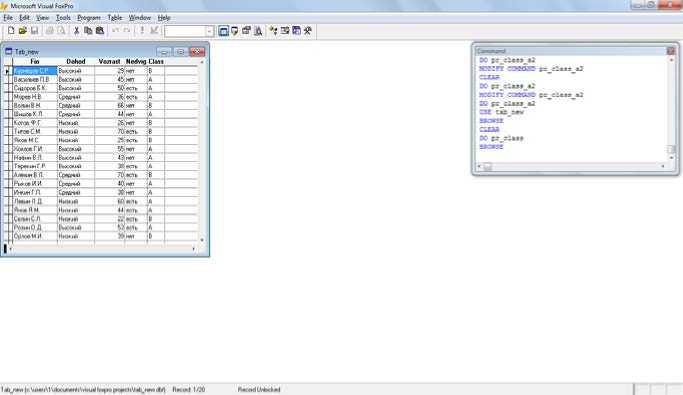Toggle the Command Window toolbar icon
The image size is (683, 395).
click(223, 30)
